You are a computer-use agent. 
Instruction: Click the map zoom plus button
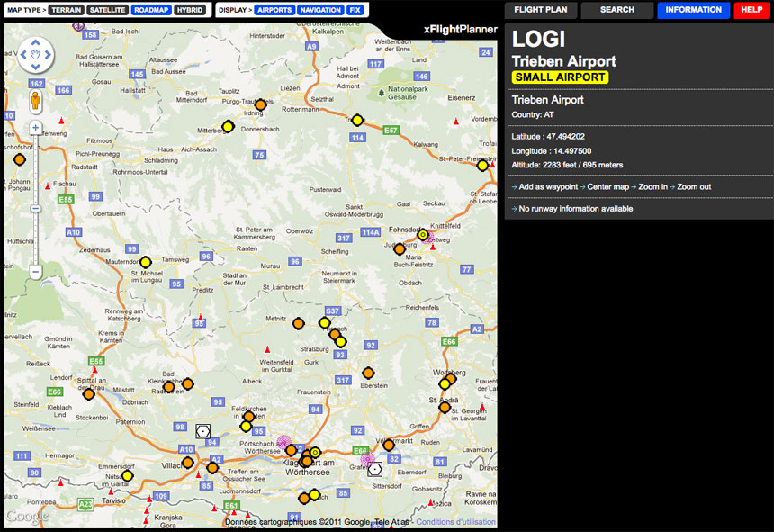coord(35,128)
